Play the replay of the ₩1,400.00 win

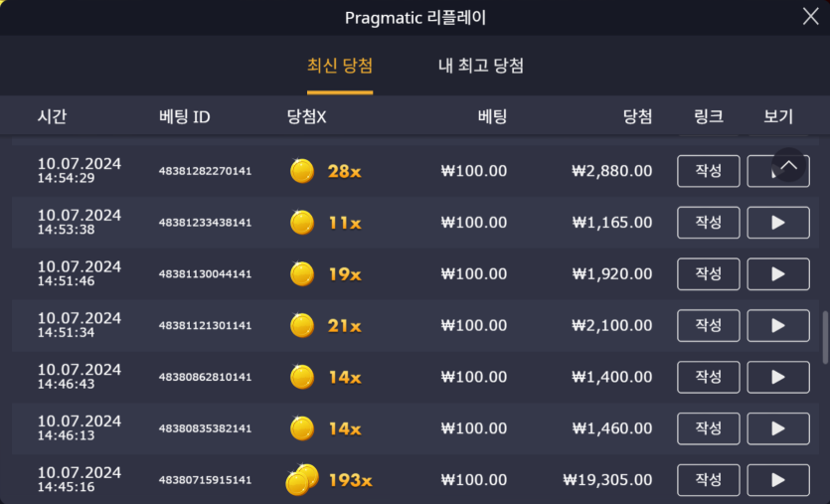pos(777,378)
